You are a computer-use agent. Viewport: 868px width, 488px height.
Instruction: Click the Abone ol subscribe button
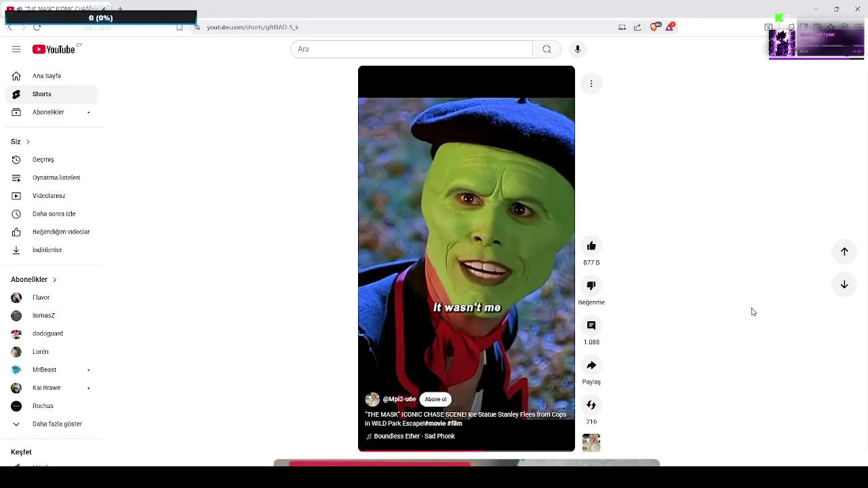coord(435,399)
